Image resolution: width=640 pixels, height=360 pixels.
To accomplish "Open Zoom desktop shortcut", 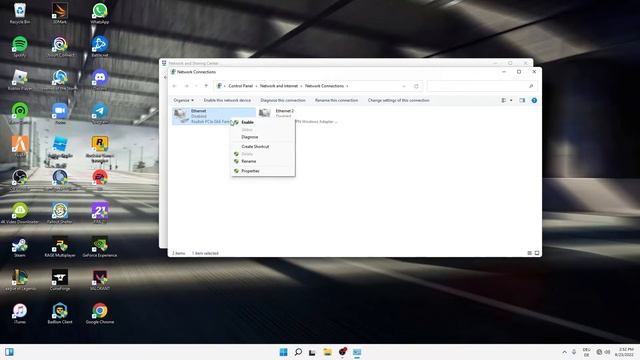I will coord(60,113).
